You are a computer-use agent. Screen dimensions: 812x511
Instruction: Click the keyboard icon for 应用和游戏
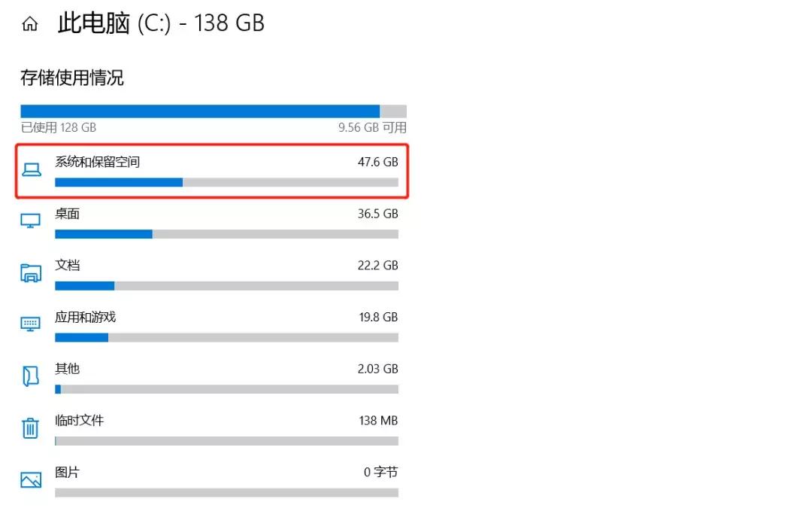30,324
